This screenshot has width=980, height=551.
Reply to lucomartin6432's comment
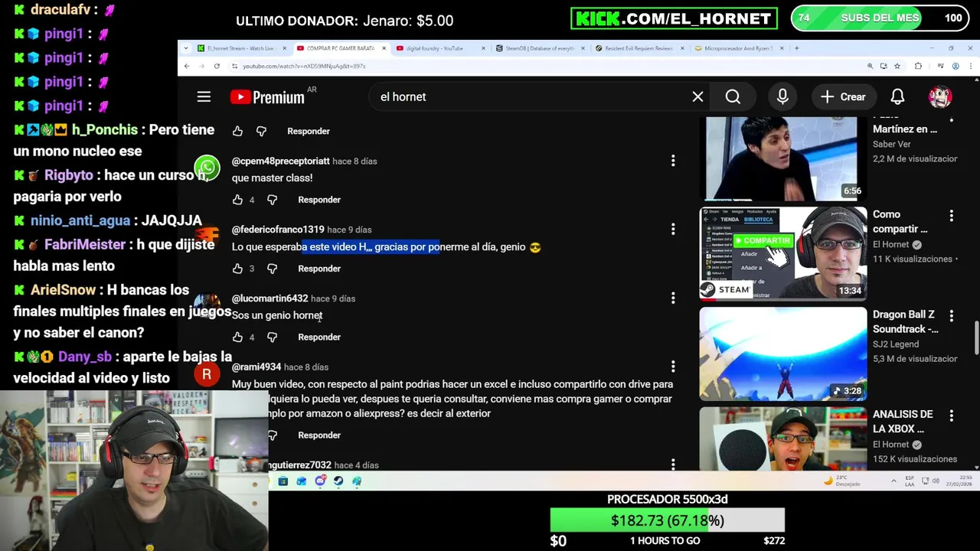tap(319, 337)
